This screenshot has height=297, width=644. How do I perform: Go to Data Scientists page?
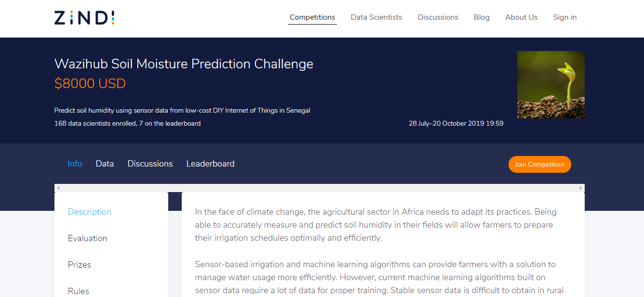click(376, 17)
